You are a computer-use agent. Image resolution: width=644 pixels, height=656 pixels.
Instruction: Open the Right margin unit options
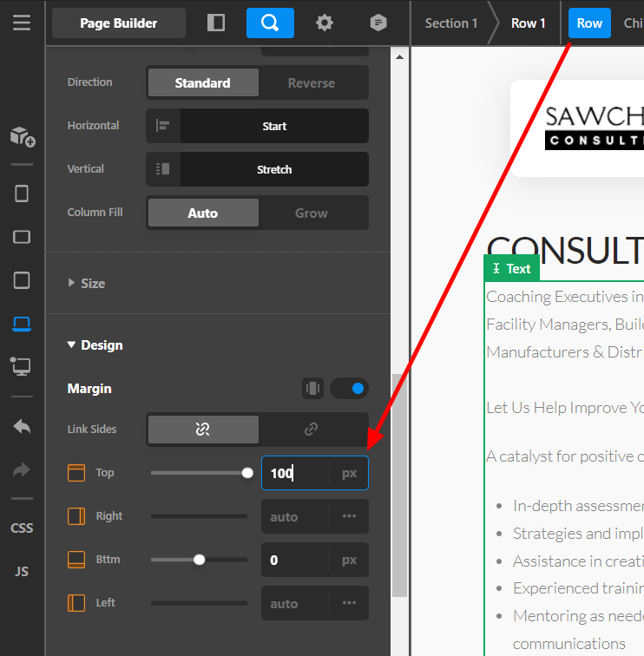click(349, 516)
